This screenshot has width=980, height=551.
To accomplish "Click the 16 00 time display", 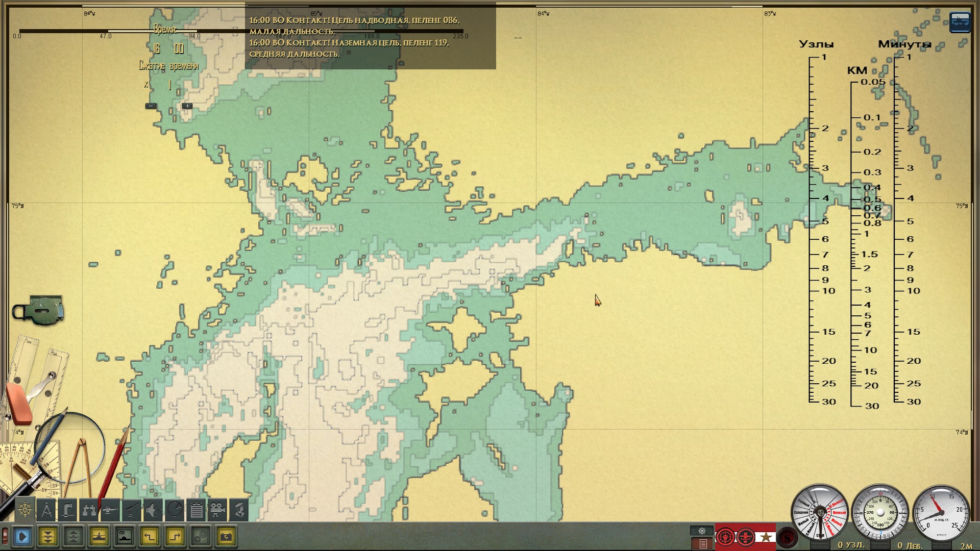I will [168, 49].
